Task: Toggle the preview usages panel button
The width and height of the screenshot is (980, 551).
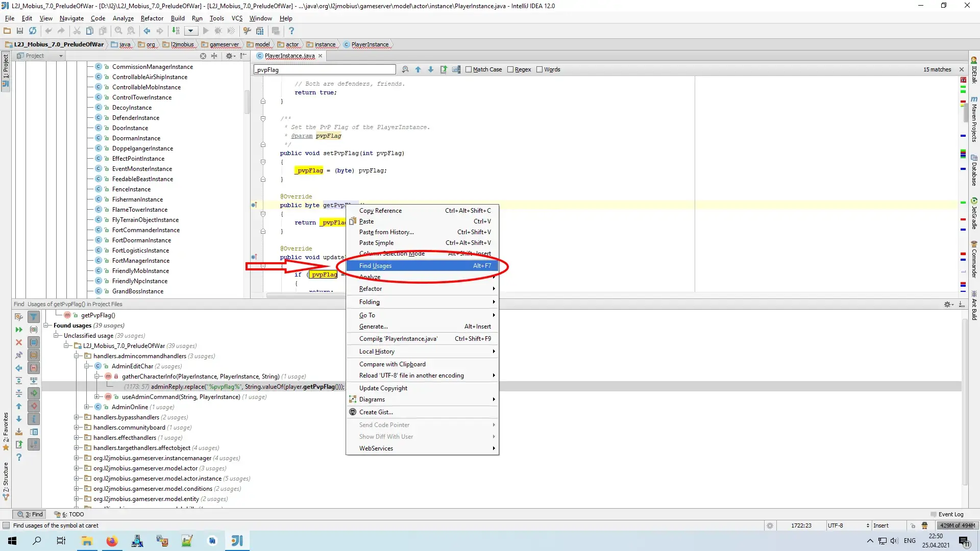Action: click(34, 432)
